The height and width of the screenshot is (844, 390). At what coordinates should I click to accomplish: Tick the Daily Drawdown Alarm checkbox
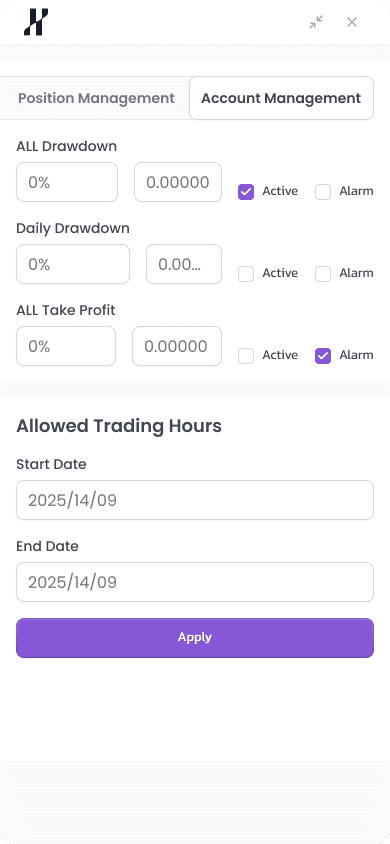[323, 274]
